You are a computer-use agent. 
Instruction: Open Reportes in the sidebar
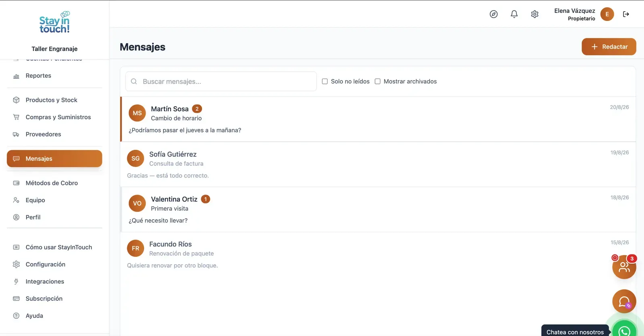pos(54,76)
